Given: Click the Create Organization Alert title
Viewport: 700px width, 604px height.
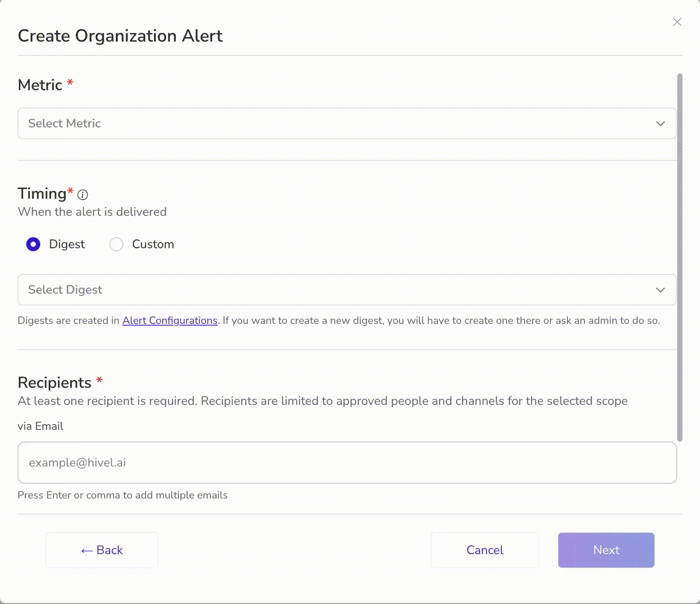Looking at the screenshot, I should (120, 36).
